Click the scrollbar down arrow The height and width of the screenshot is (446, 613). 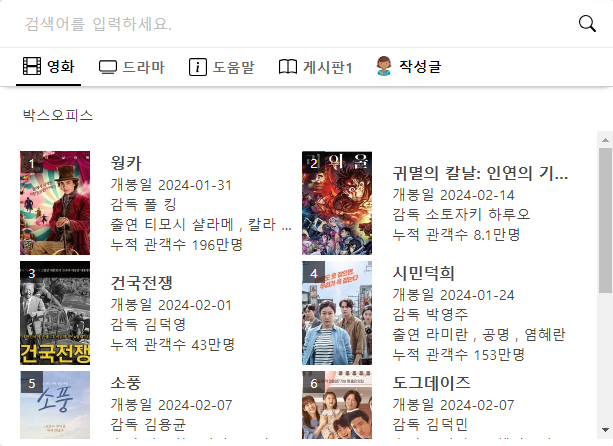[x=605, y=430]
